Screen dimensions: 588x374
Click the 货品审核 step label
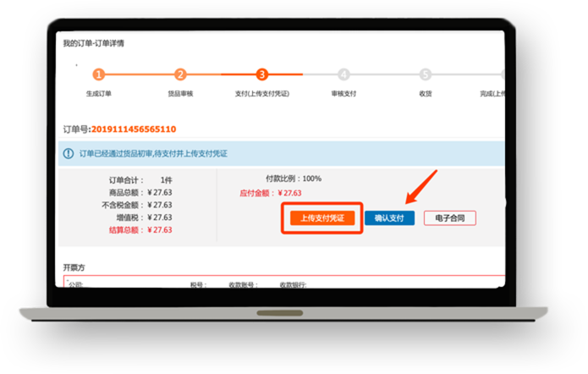coord(180,93)
